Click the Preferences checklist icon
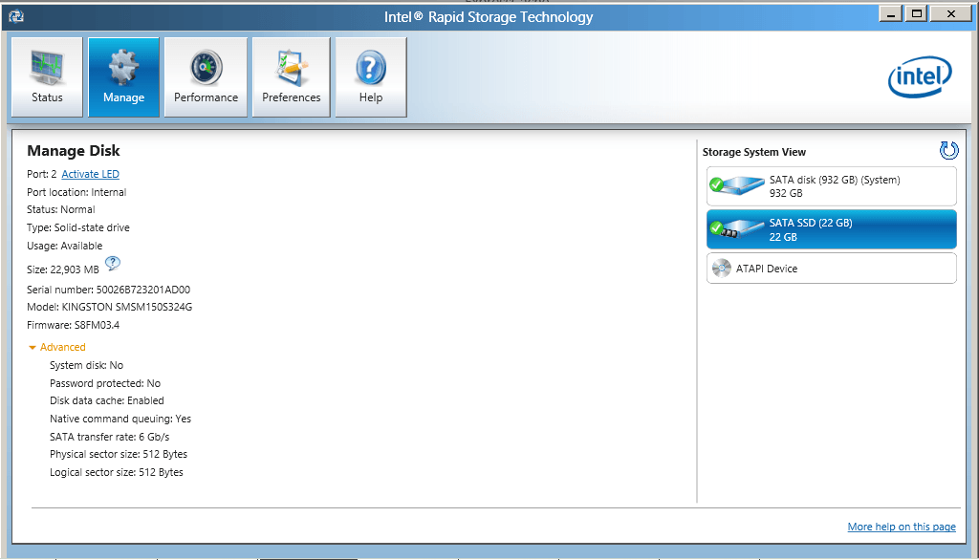 pos(292,67)
